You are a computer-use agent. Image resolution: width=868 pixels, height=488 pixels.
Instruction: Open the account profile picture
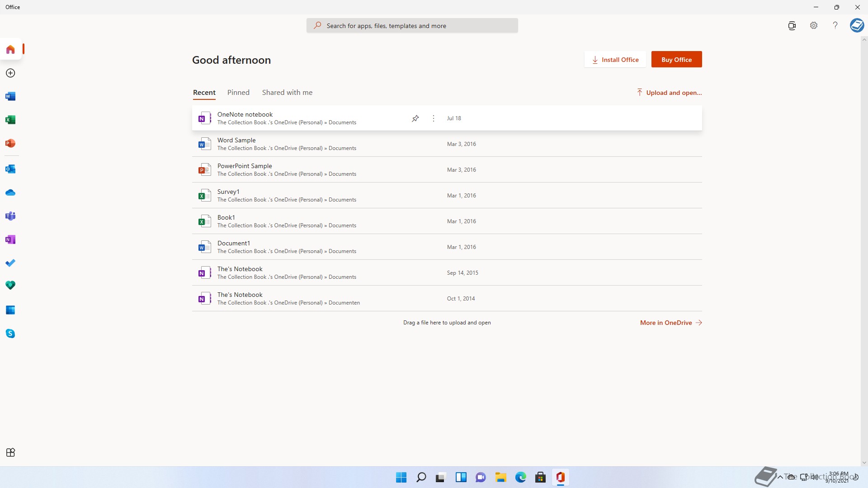857,25
